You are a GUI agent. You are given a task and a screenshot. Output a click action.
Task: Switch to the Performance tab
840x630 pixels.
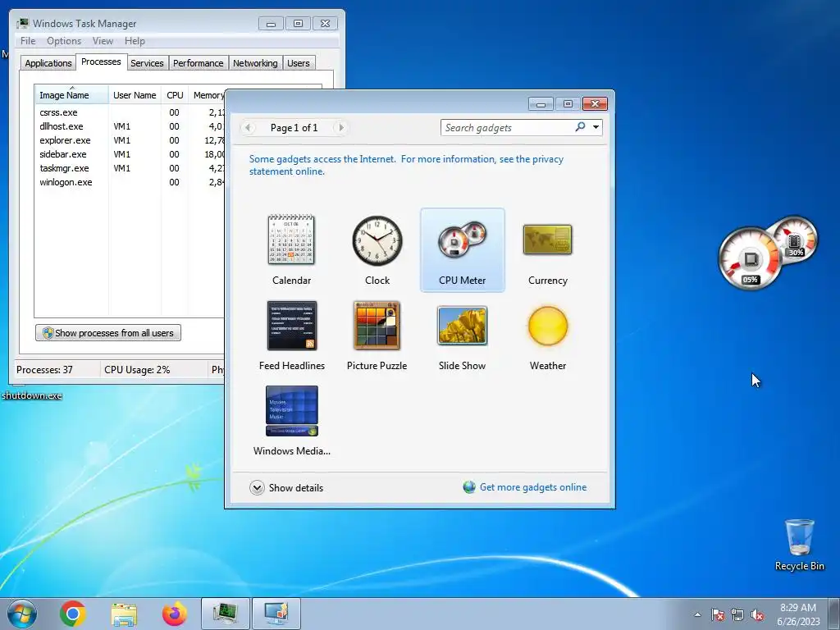tap(199, 63)
